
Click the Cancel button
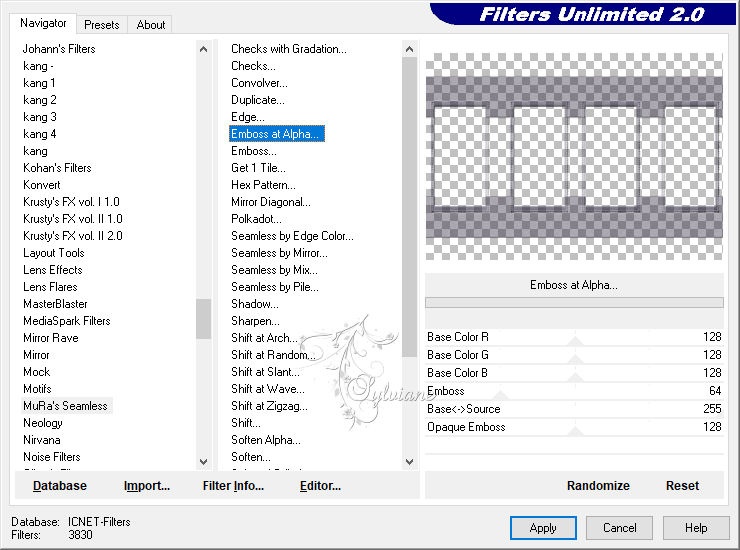click(619, 528)
